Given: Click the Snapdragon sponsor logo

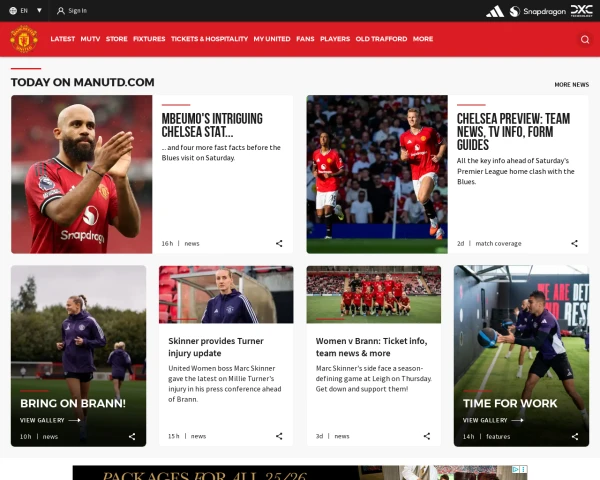Looking at the screenshot, I should [538, 11].
